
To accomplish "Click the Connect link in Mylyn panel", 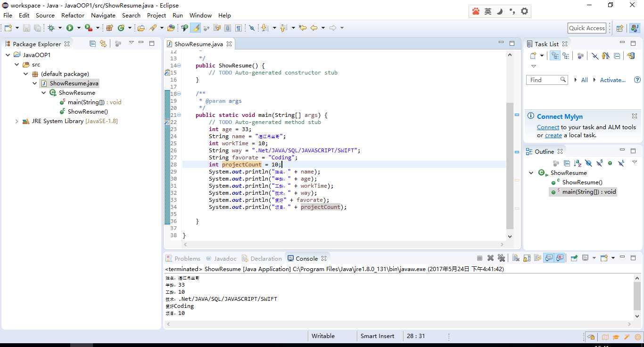I will (548, 127).
